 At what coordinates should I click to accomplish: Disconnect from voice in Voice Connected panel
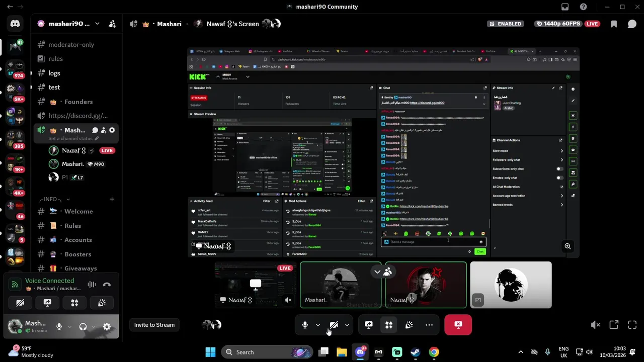pos(107,285)
